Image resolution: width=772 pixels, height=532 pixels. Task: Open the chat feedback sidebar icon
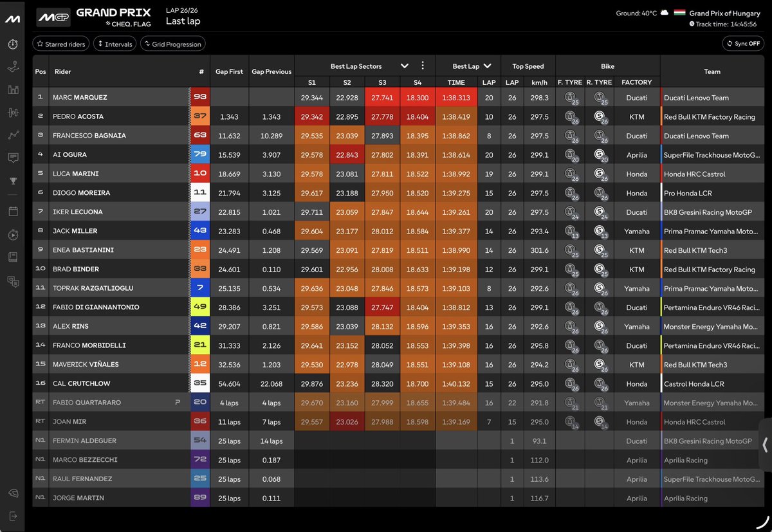coord(12,280)
